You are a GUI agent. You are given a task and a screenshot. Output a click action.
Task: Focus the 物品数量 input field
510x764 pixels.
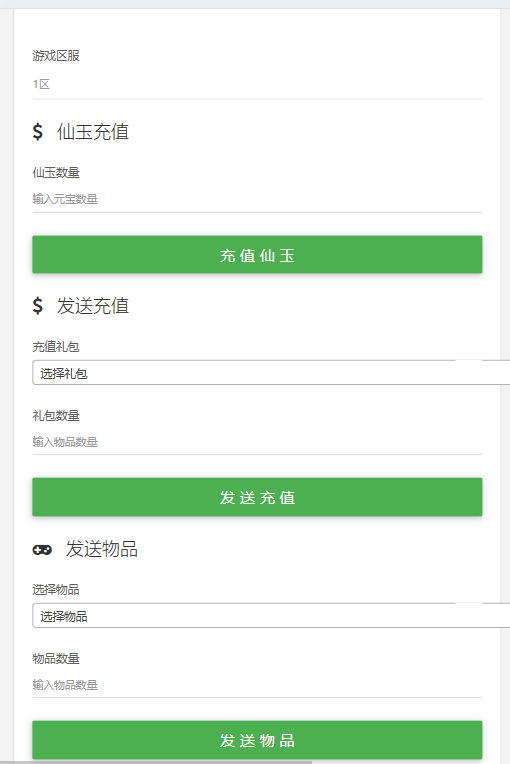pos(257,685)
